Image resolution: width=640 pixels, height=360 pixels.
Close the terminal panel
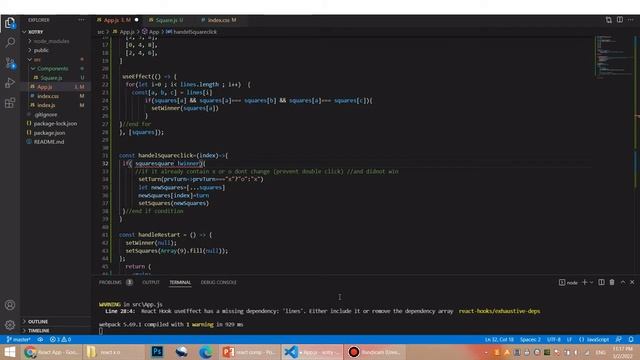[632, 282]
